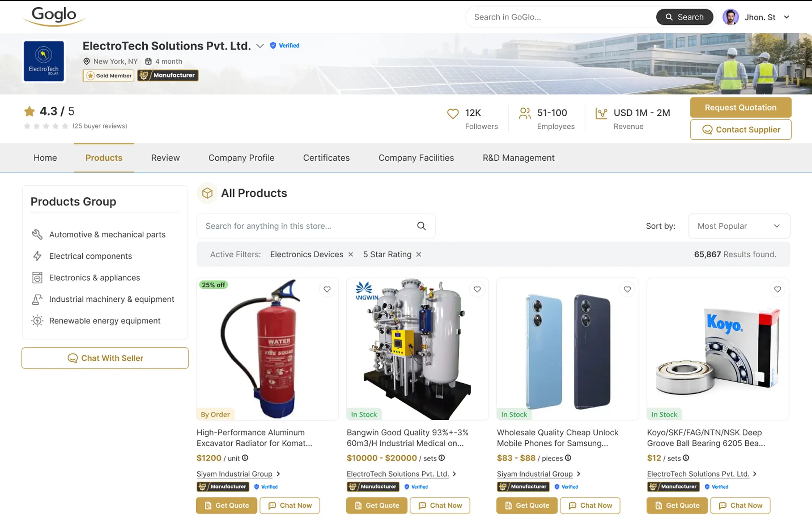Expand the chevron next to ElectroTech Solutions Pvt. Ltd.
Screen dimensions: 812x522
(260, 46)
